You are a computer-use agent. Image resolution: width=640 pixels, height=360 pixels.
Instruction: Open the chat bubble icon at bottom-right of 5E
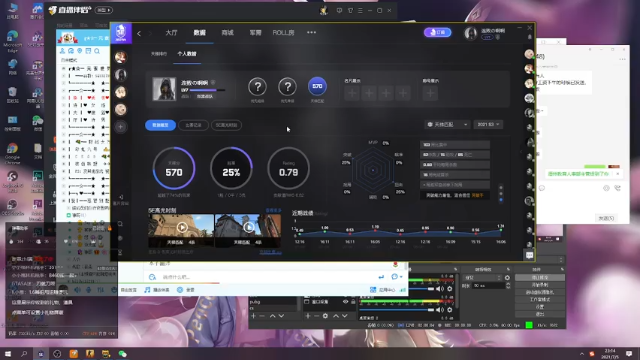529,255
